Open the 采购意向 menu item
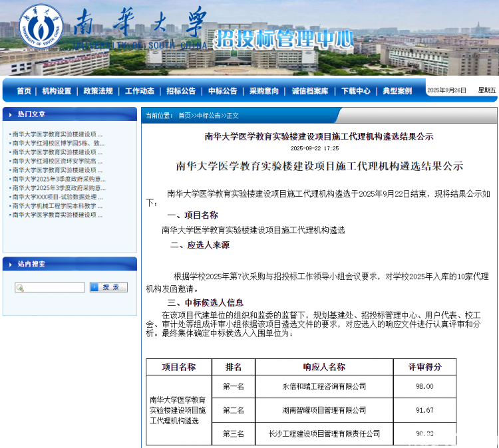Image resolution: width=499 pixels, height=448 pixels. [x=264, y=91]
